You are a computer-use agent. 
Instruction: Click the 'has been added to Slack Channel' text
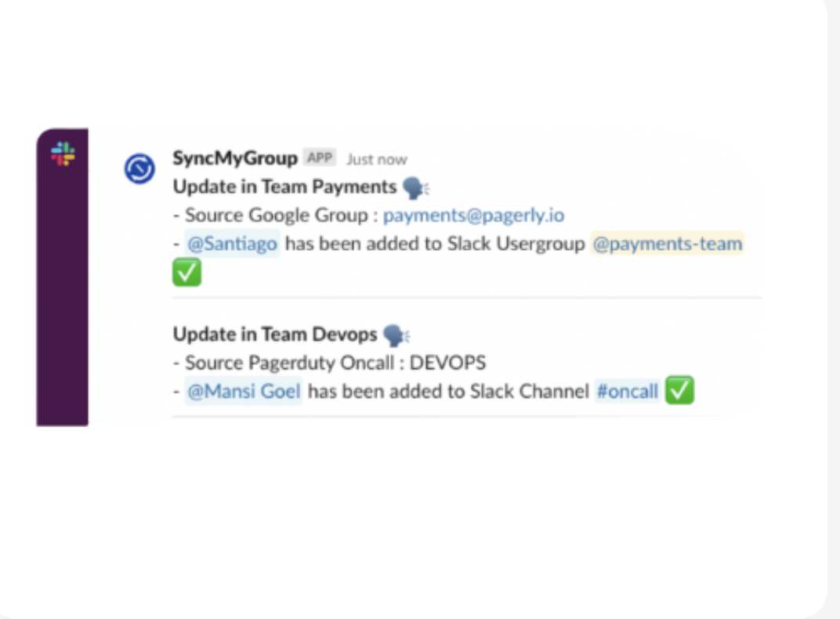448,392
